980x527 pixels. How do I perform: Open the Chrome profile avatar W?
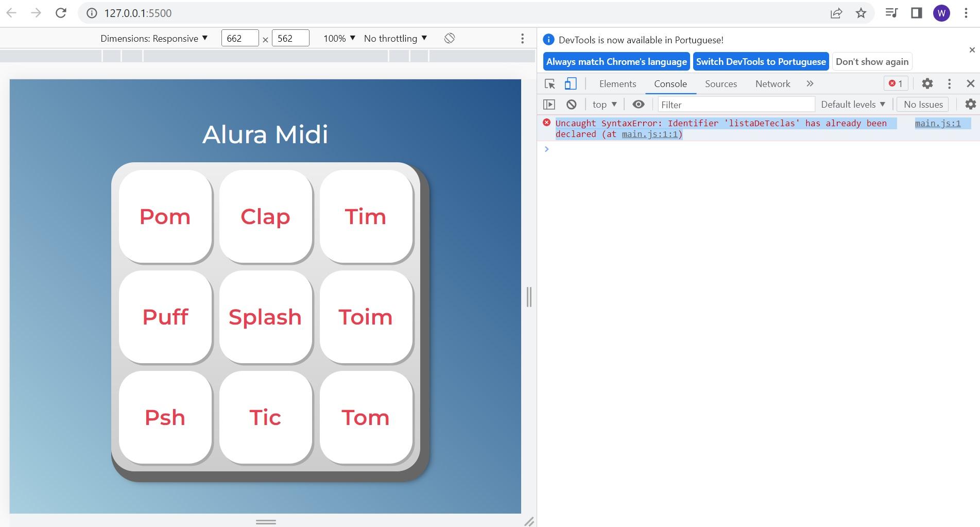point(941,13)
